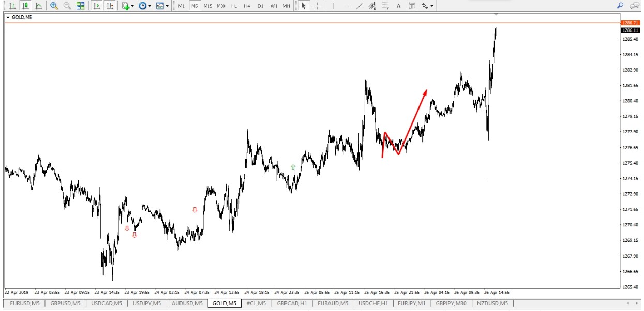The width and height of the screenshot is (644, 311).
Task: Open the search magnifier
Action: point(621,6)
